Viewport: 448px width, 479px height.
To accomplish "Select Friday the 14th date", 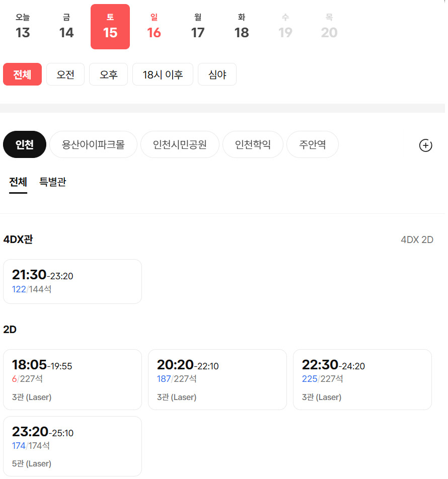I will [66, 27].
